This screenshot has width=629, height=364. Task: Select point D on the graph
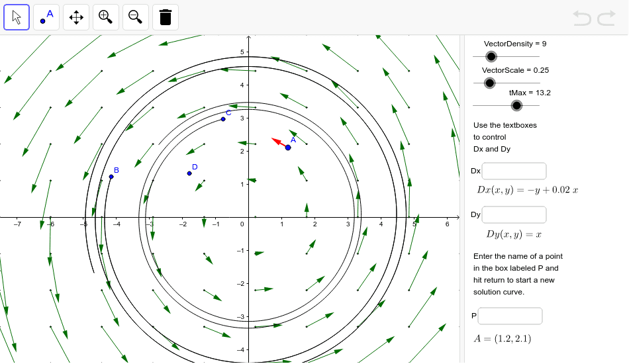coord(189,173)
